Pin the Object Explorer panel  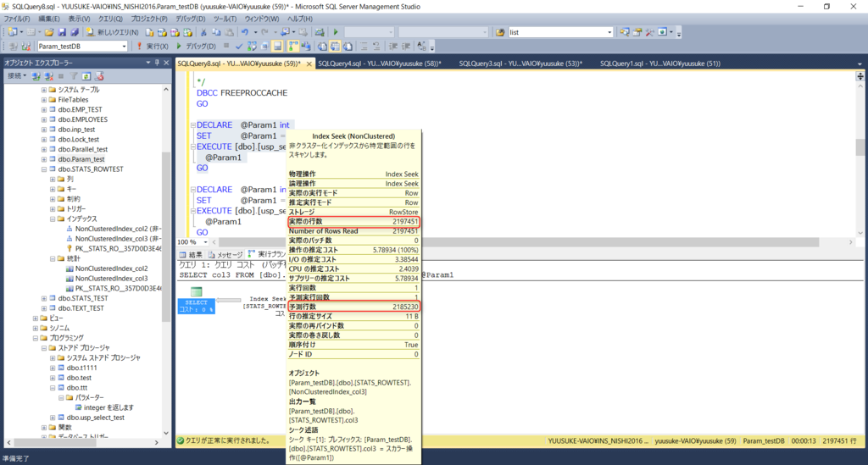point(157,63)
